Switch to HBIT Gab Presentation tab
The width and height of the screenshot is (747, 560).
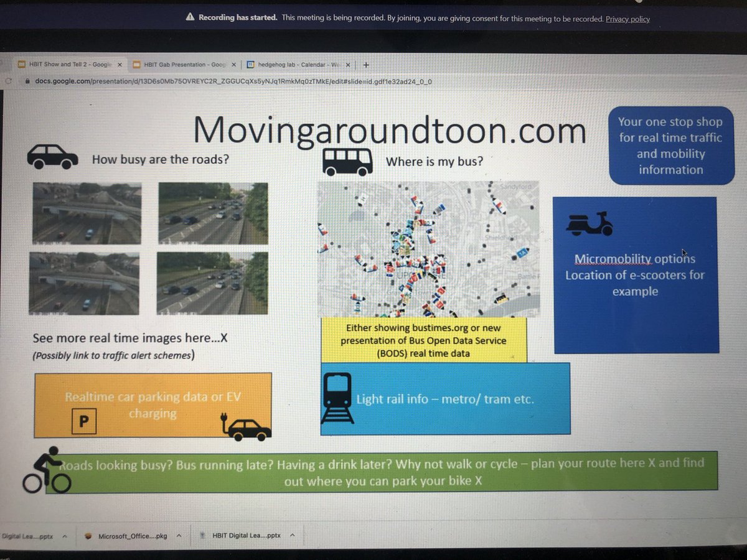point(184,64)
